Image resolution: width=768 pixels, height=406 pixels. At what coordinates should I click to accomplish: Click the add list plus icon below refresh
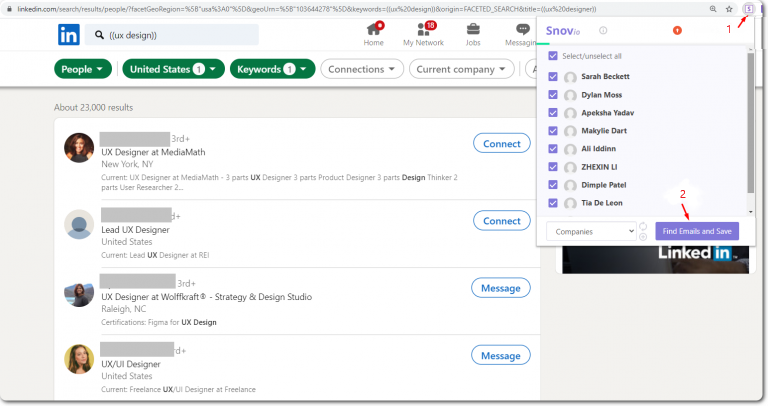click(643, 237)
